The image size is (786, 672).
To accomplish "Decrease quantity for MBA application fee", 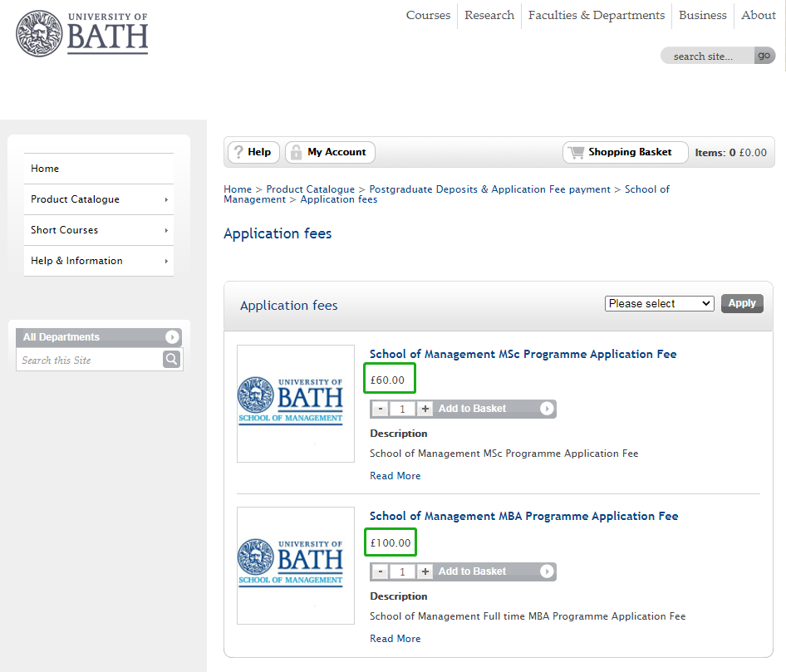I will [381, 571].
